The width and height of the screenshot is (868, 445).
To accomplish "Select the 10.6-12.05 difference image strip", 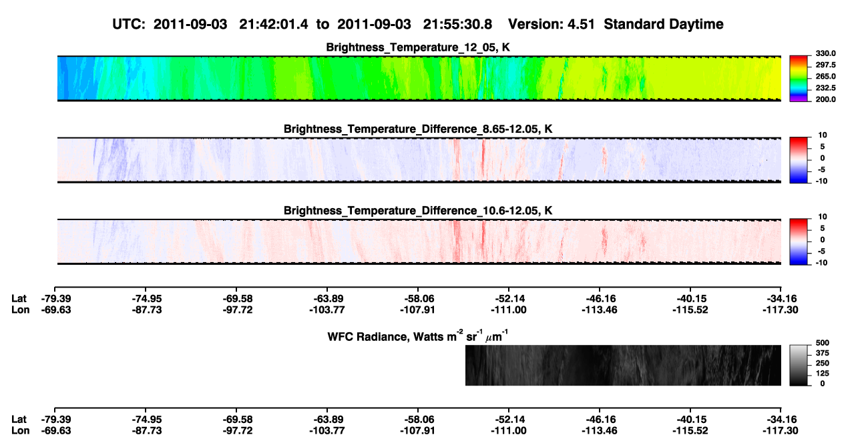I will (x=419, y=241).
